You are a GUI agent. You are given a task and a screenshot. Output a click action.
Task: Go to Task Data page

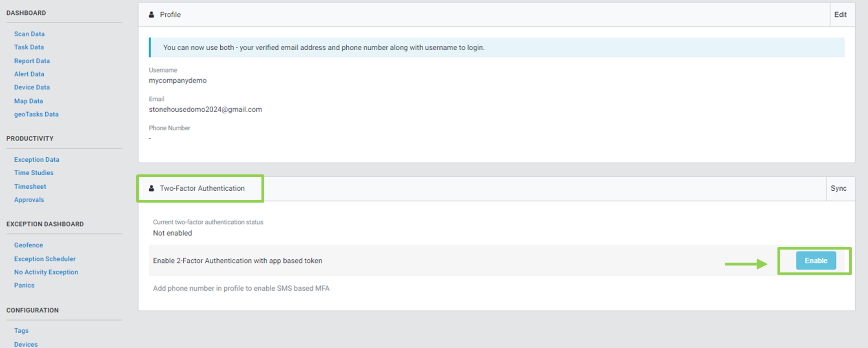pyautogui.click(x=29, y=47)
